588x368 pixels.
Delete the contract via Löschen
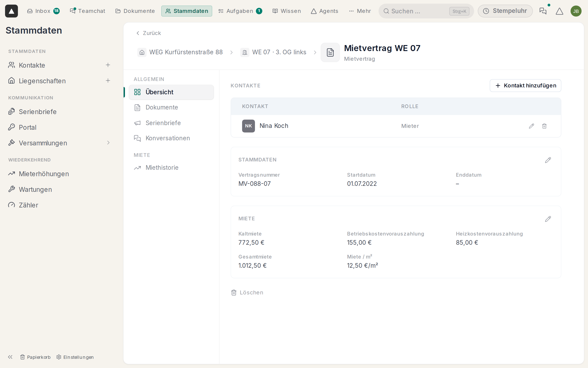247,292
